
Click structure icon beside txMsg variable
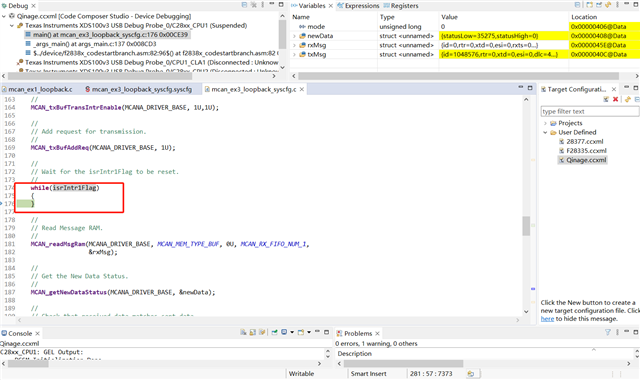(302, 54)
